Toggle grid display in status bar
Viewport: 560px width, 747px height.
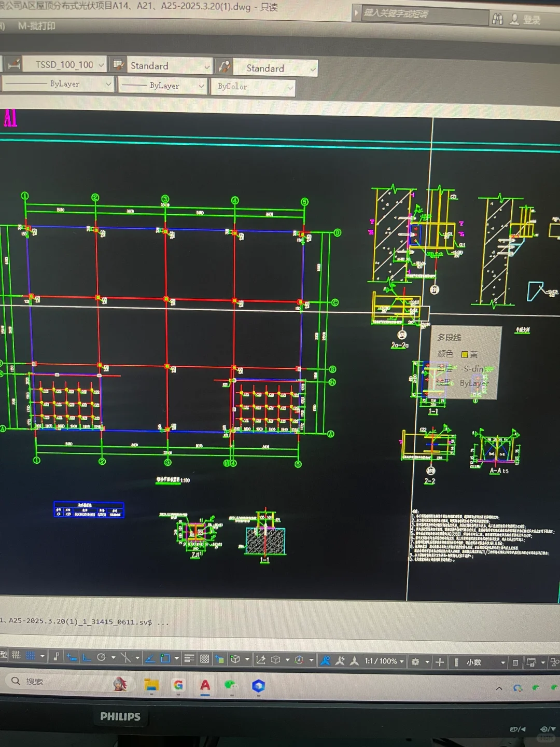[16, 655]
